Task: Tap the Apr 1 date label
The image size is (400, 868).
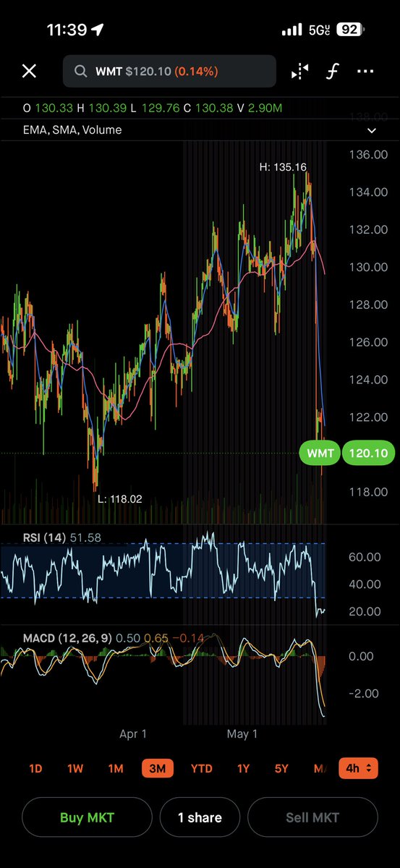Action: (133, 733)
